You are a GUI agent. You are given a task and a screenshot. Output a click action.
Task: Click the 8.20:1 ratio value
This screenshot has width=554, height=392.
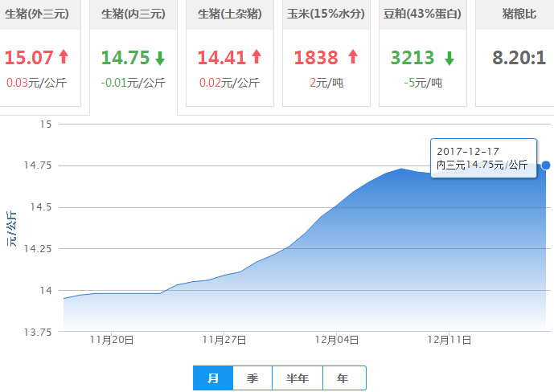[519, 58]
